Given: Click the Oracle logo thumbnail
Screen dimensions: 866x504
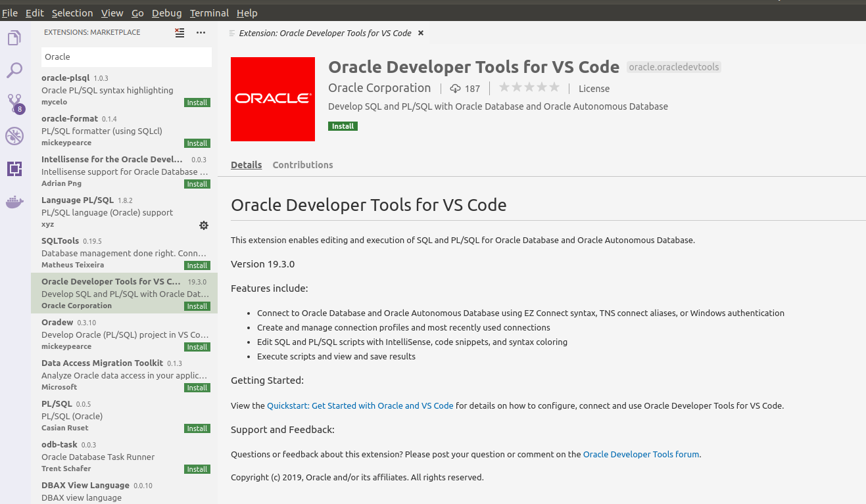Looking at the screenshot, I should pyautogui.click(x=272, y=99).
